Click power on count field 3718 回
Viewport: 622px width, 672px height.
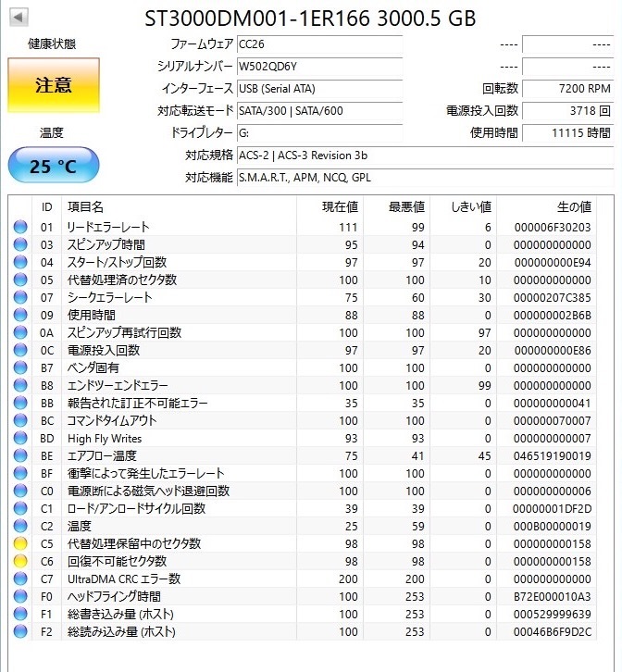tap(568, 111)
